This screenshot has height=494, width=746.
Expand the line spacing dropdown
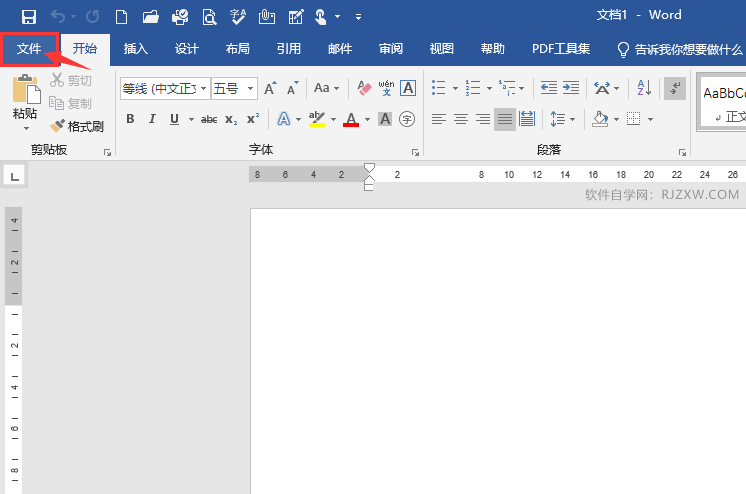(x=572, y=119)
